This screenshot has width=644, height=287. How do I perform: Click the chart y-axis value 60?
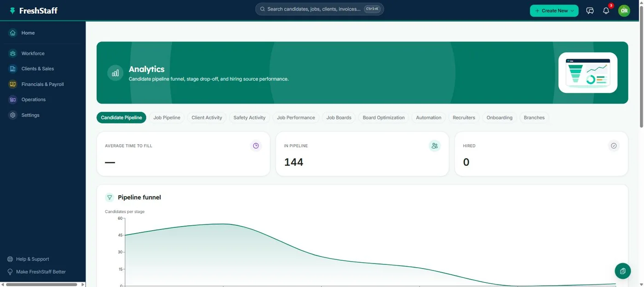(x=121, y=218)
